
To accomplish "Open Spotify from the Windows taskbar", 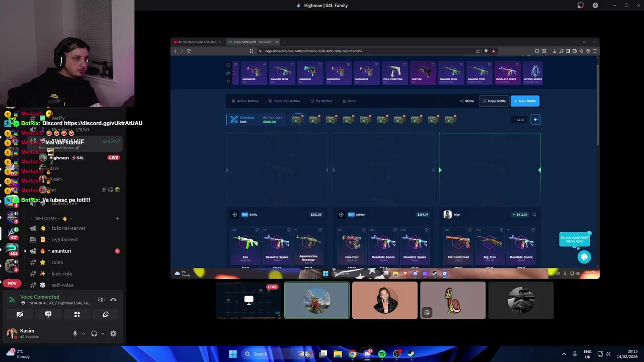I will pyautogui.click(x=382, y=354).
